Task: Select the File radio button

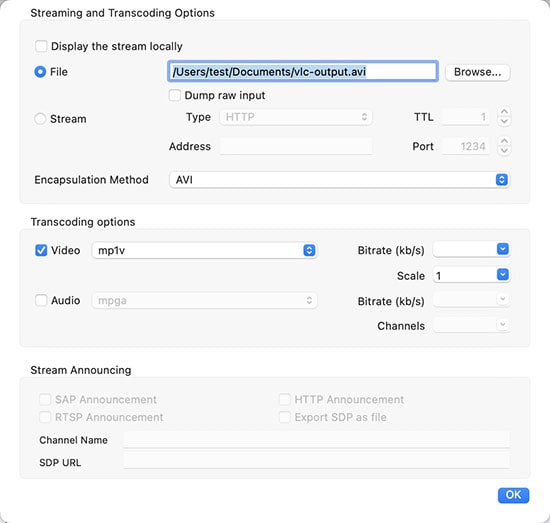Action: point(40,72)
